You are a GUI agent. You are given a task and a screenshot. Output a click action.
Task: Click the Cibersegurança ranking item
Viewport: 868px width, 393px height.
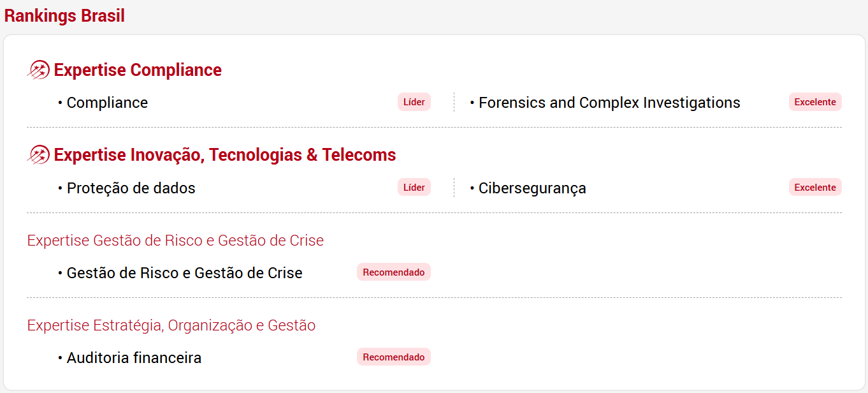click(532, 188)
